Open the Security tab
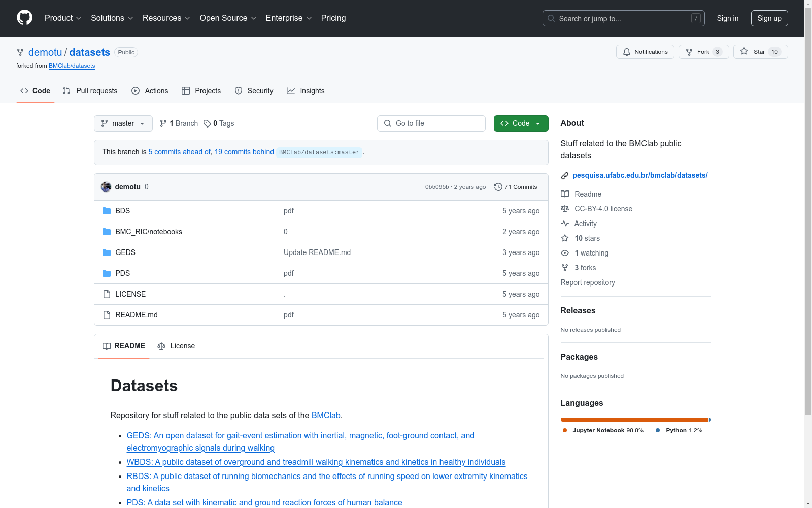 (x=254, y=91)
